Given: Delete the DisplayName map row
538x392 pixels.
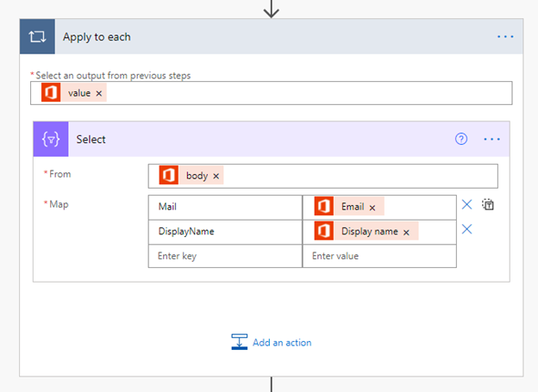Looking at the screenshot, I should 466,229.
